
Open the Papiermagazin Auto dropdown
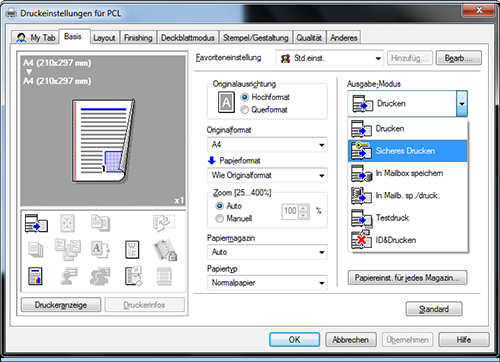pyautogui.click(x=267, y=252)
